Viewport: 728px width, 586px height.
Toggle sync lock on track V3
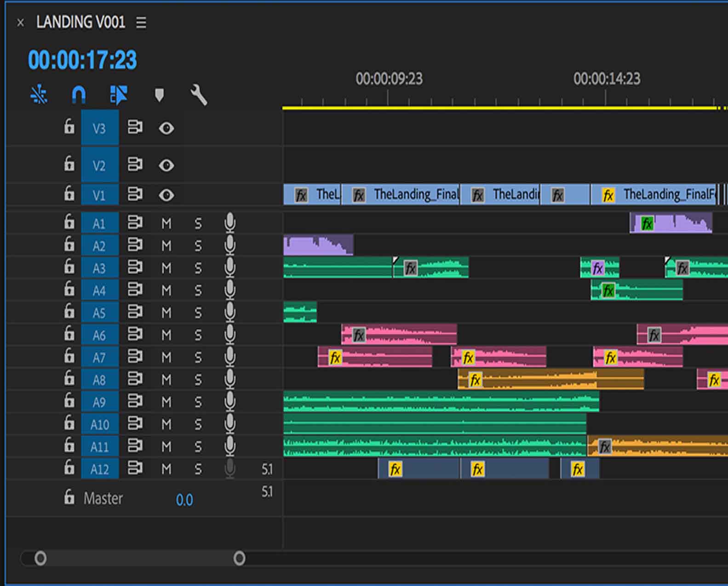point(135,127)
